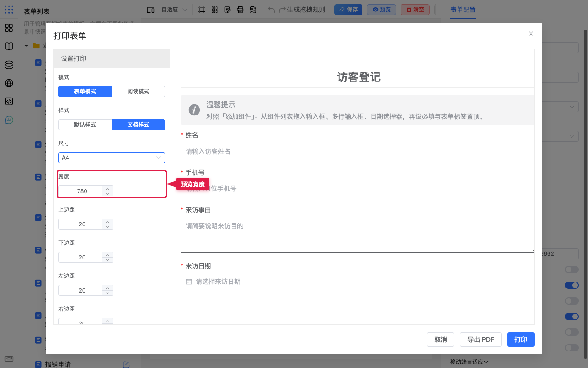Screen dimensions: 588x368
Task: Open the database stack icon in sidebar
Action: [x=9, y=65]
